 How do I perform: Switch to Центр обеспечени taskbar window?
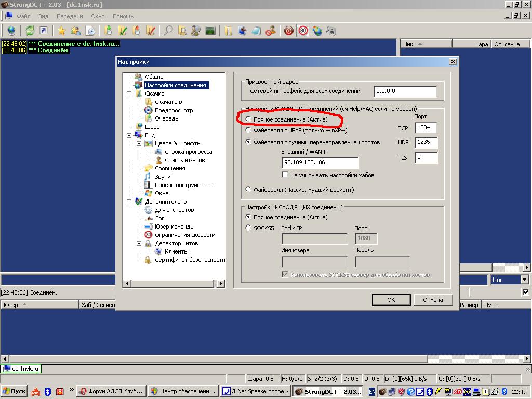point(183,391)
